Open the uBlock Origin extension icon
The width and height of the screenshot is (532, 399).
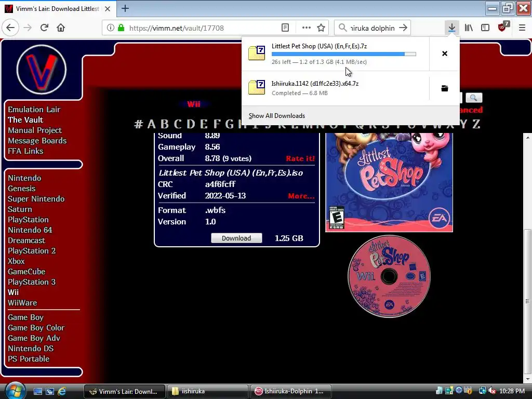pos(503,27)
